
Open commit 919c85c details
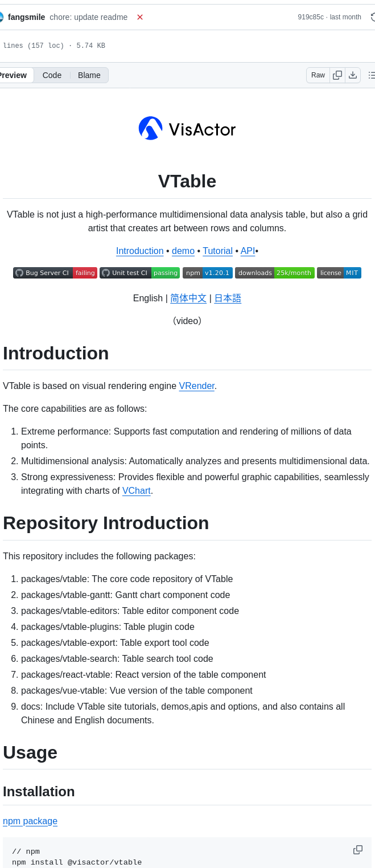pos(312,17)
